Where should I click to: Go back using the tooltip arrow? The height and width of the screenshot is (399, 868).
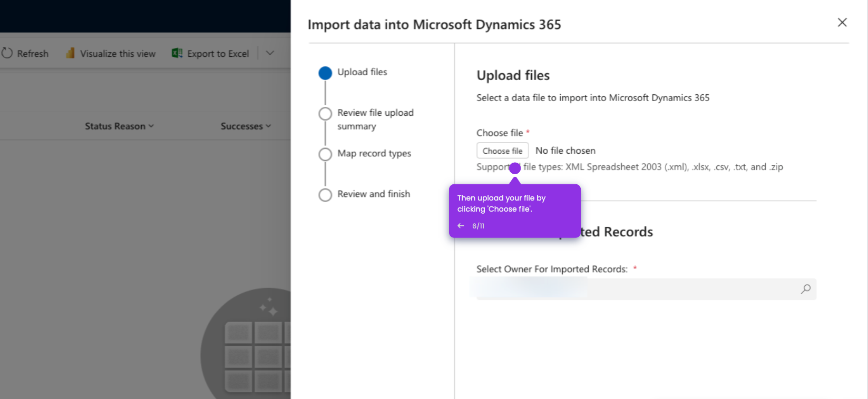[x=461, y=226]
